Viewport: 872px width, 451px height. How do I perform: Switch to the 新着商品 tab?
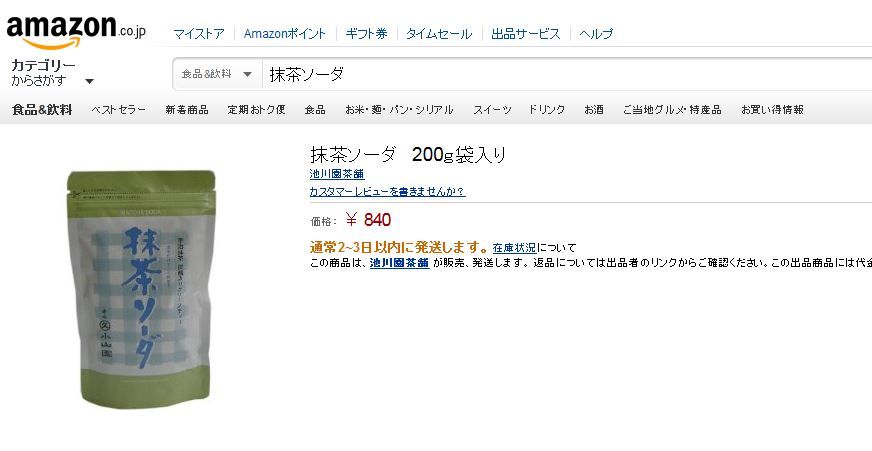point(187,110)
